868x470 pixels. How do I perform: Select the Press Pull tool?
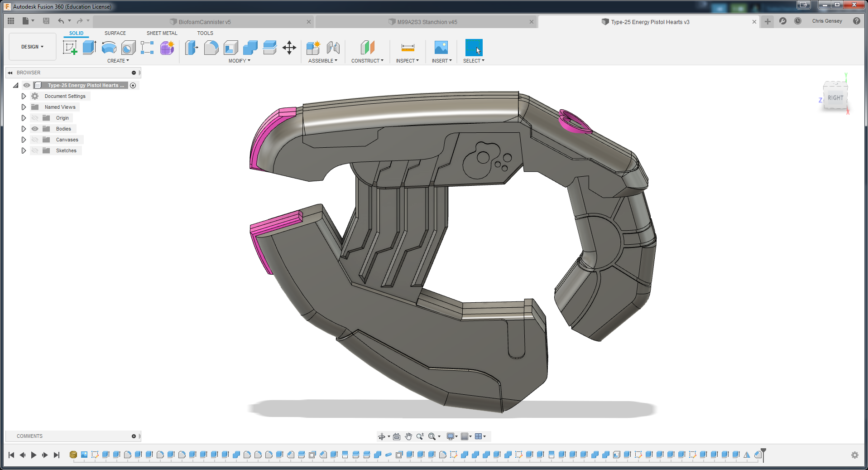coord(192,48)
